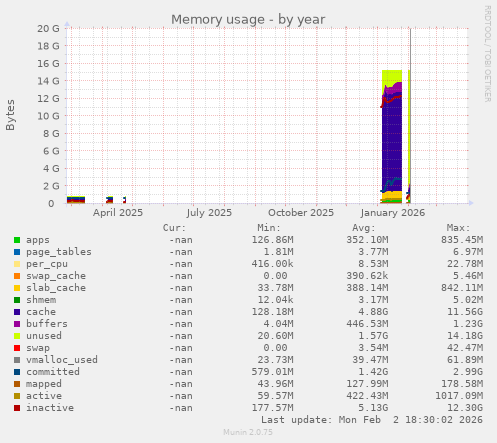Viewport: 497px width, 443px height.
Task: Click the 'shmem' legend label
Action: click(x=41, y=300)
